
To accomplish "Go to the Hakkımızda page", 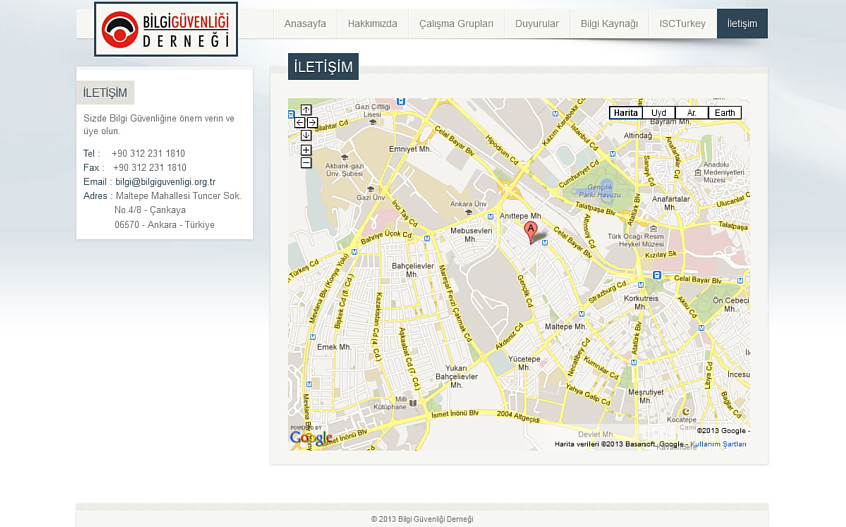I will (372, 24).
